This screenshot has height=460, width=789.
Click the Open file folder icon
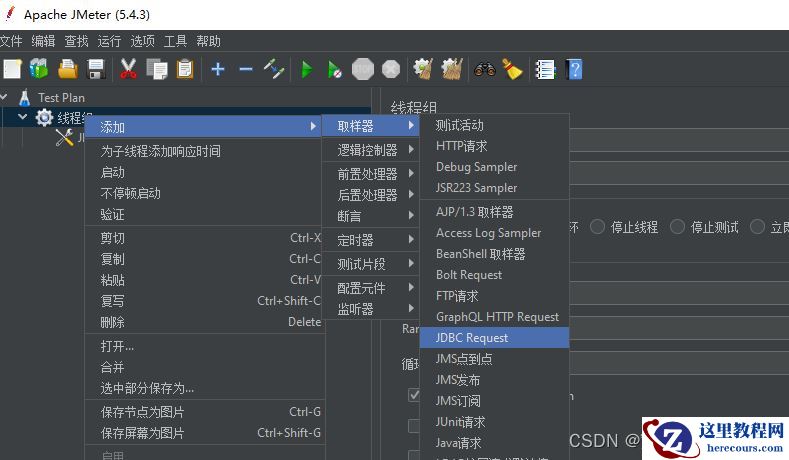(67, 69)
